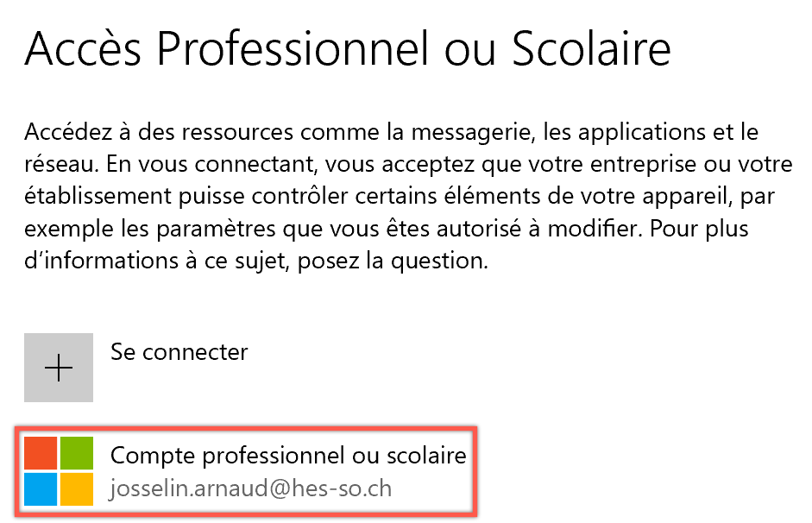Click the red square of Microsoft logo
The image size is (812, 523).
point(41,453)
